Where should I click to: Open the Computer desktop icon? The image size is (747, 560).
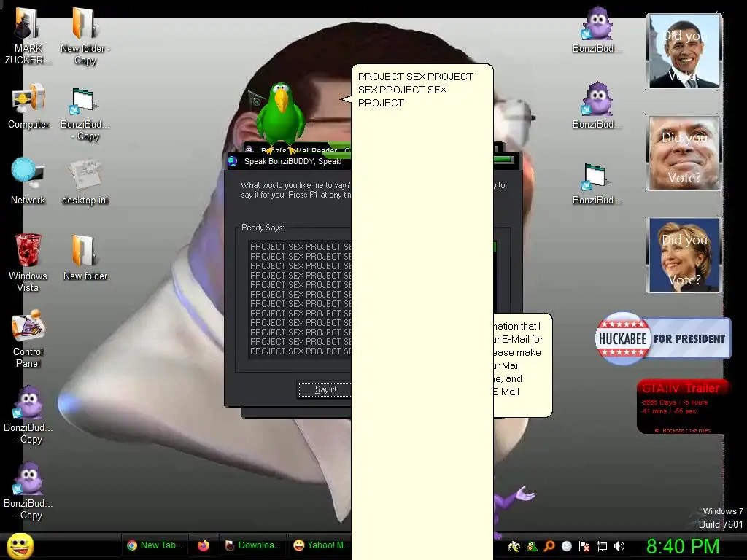[28, 106]
